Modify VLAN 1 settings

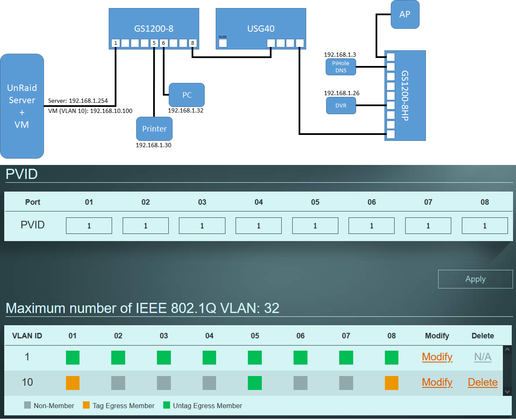437,357
